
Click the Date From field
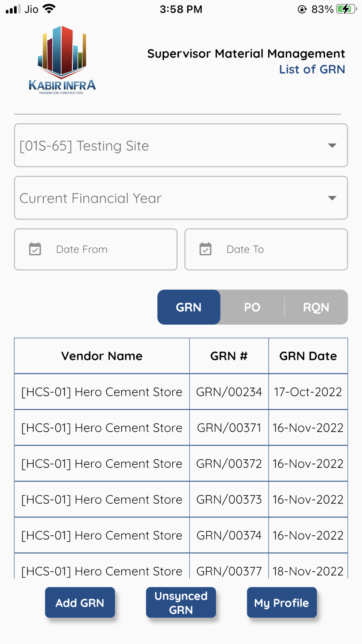point(96,249)
